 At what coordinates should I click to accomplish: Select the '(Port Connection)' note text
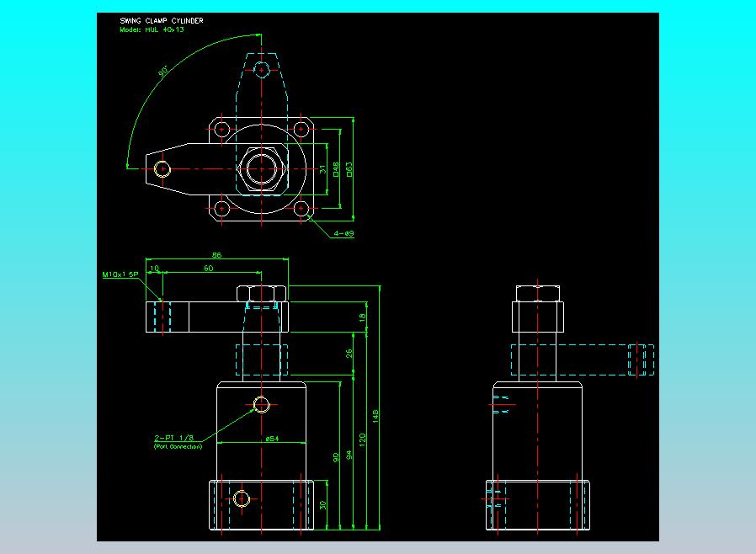178,447
